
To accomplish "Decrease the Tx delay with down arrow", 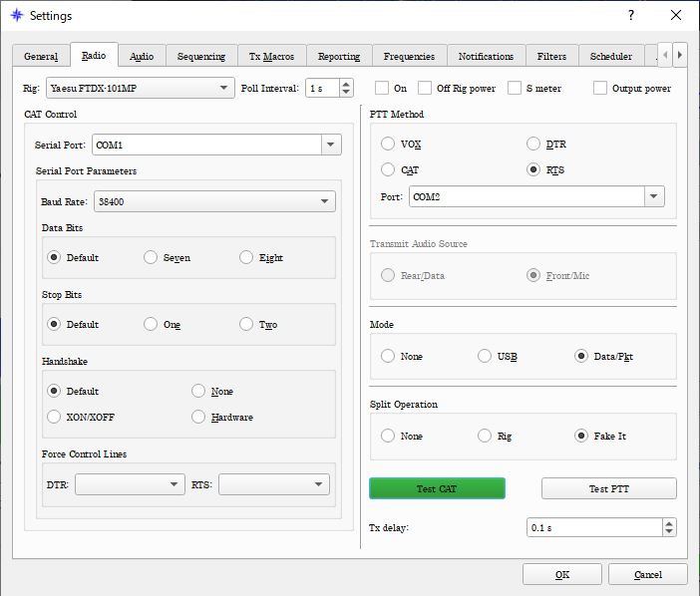I will click(x=668, y=532).
